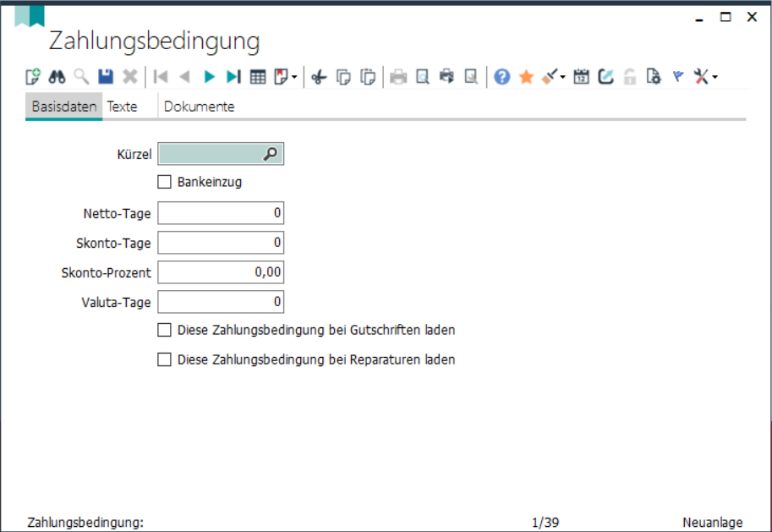Click the blue flag icon

[678, 76]
